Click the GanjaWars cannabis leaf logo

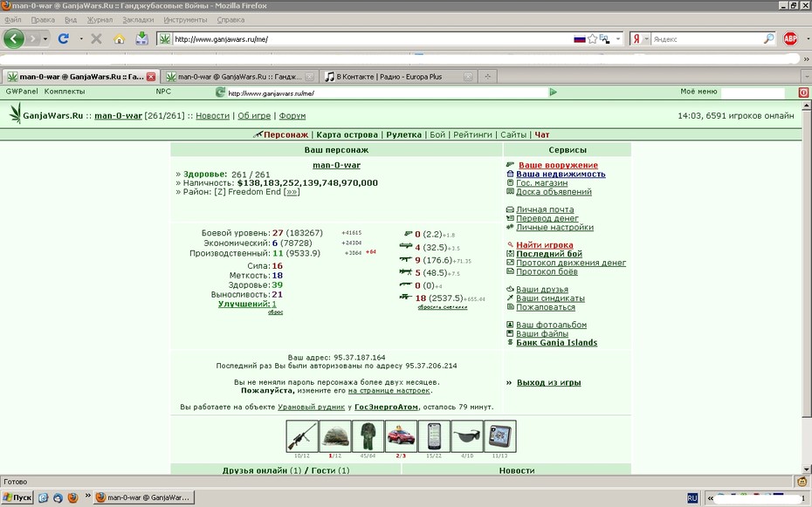16,113
